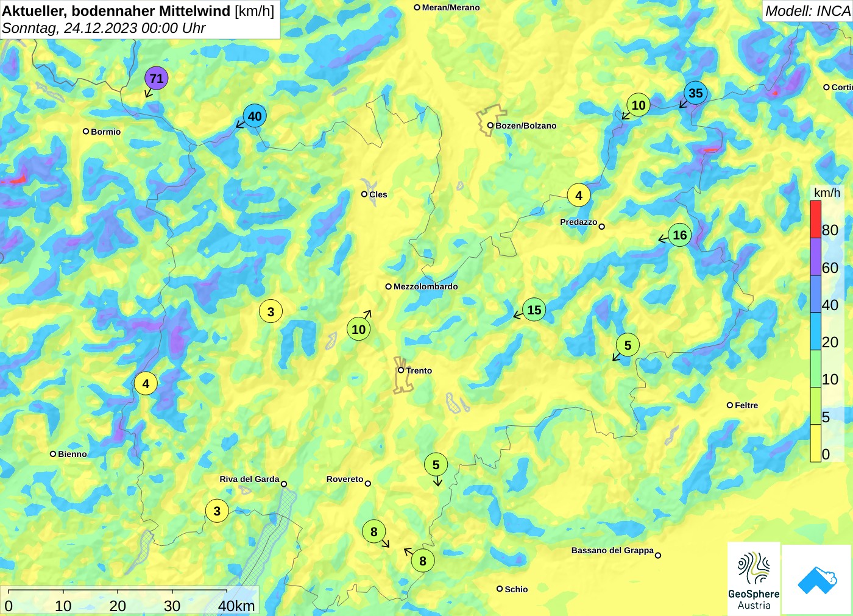Select the '40km' scale bar label
The height and width of the screenshot is (616, 853).
(x=236, y=606)
